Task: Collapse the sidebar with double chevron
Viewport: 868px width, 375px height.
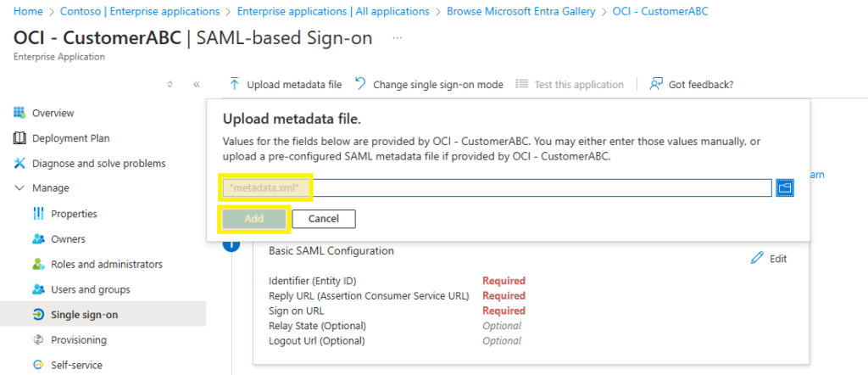Action: [197, 84]
